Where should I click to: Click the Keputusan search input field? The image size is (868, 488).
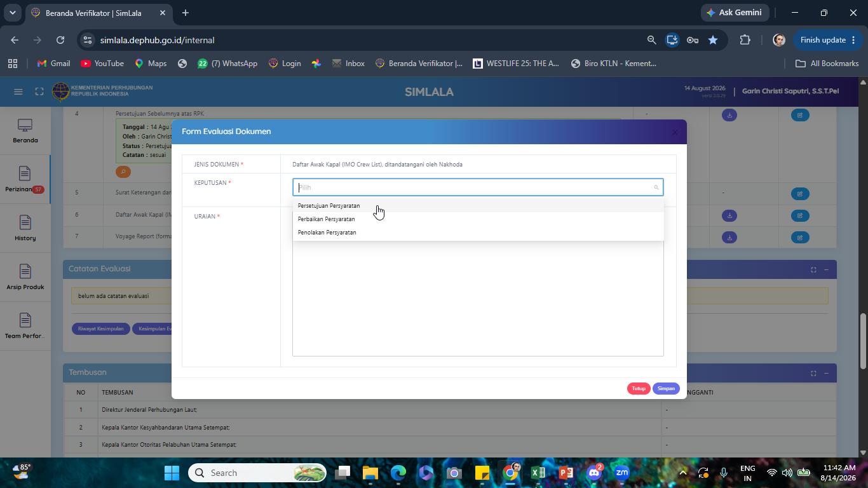[478, 187]
